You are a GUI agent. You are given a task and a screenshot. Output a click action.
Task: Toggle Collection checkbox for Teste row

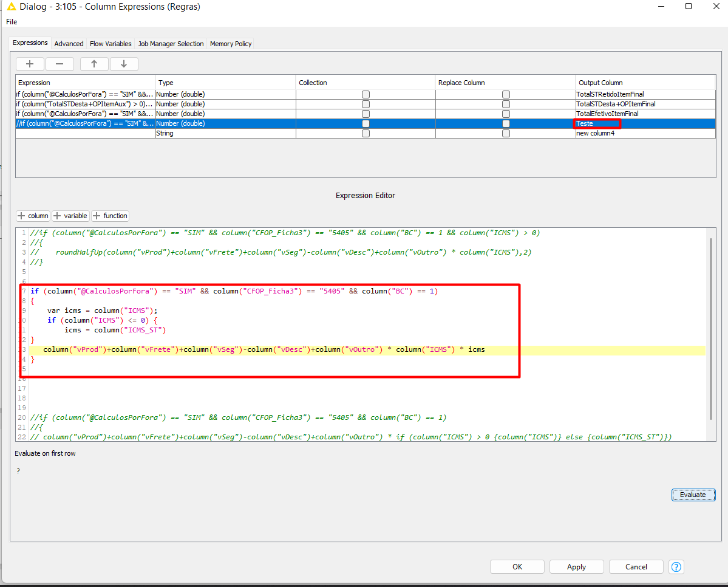366,123
